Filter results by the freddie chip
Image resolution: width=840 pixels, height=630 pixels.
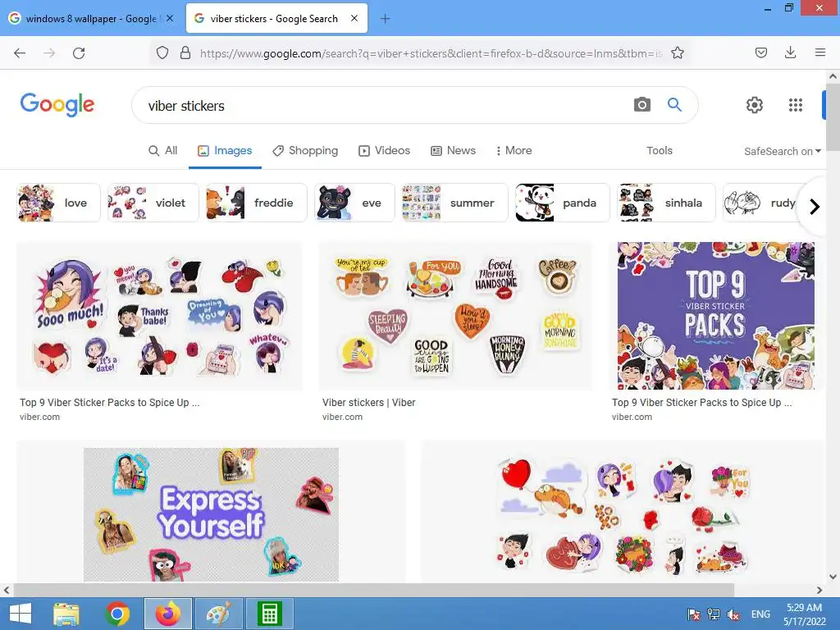[257, 203]
